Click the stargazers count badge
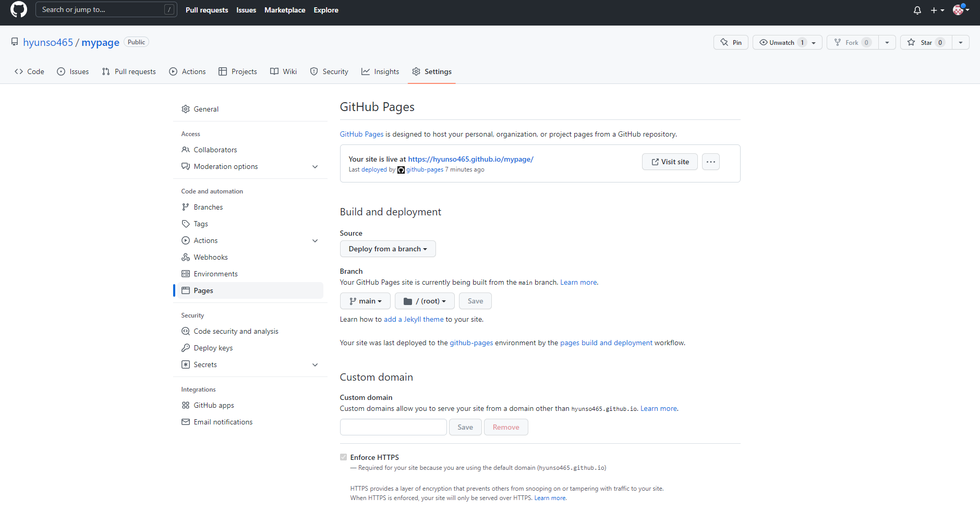The height and width of the screenshot is (511, 980). [940, 43]
